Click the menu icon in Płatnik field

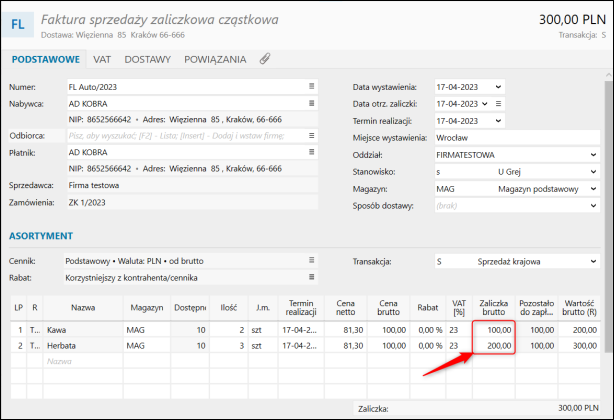312,152
